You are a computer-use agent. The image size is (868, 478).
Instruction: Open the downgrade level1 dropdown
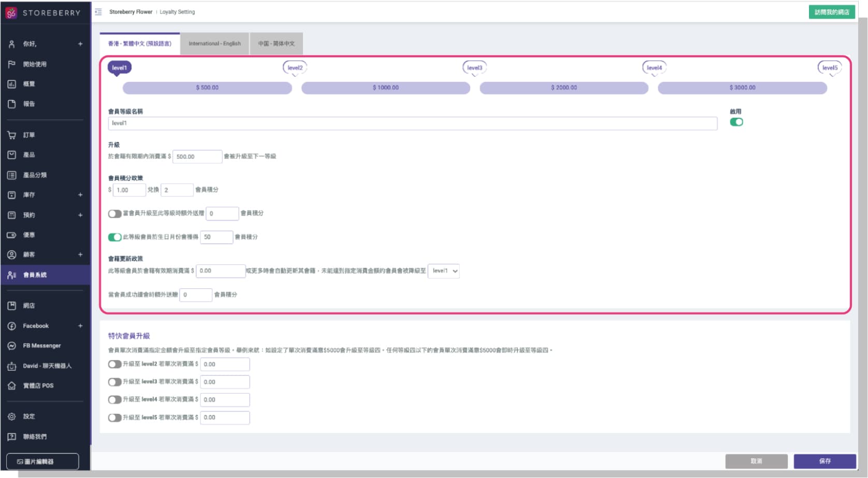point(444,271)
